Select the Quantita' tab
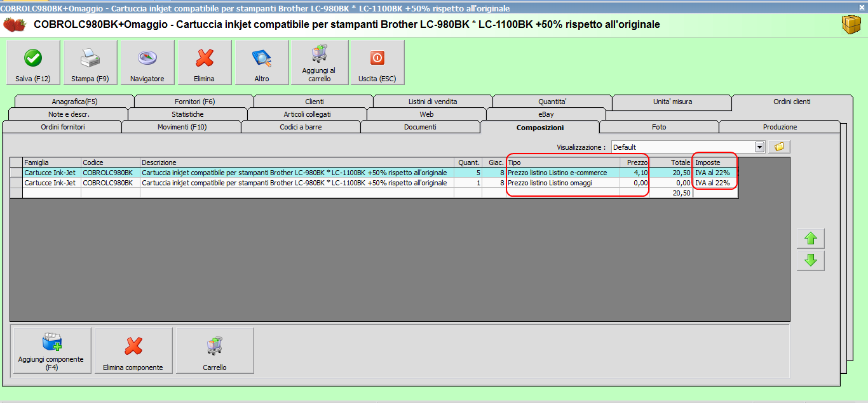Viewport: 868px width, 403px height. point(552,102)
